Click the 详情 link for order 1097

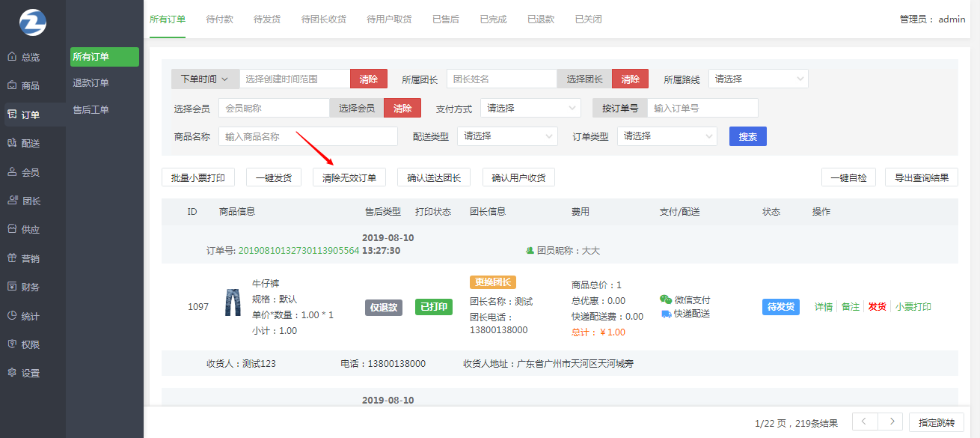823,307
